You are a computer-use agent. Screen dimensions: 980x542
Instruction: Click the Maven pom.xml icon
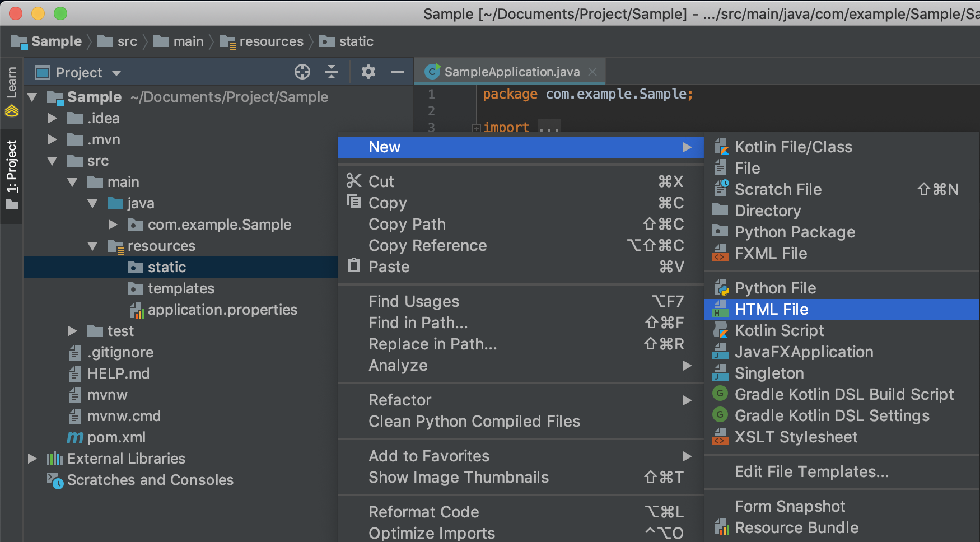(75, 437)
